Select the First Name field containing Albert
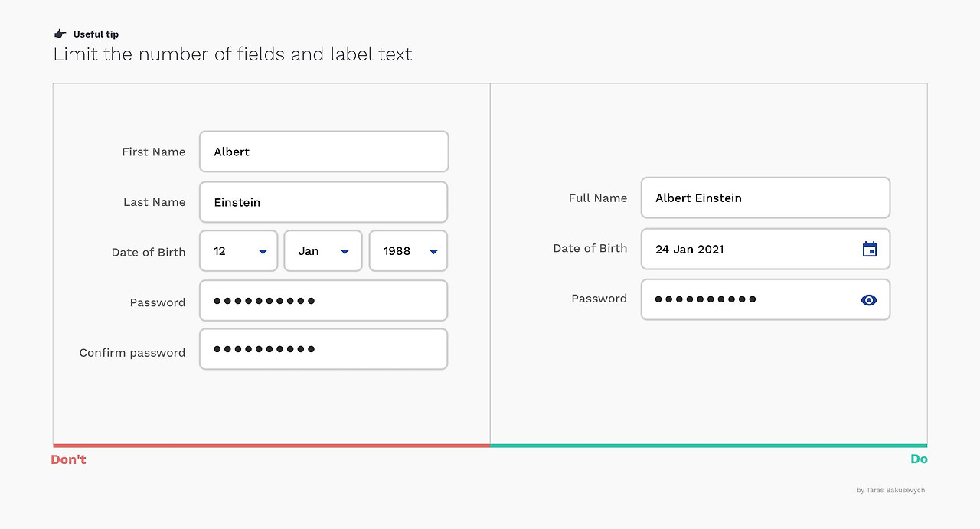The height and width of the screenshot is (529, 980). [x=323, y=151]
